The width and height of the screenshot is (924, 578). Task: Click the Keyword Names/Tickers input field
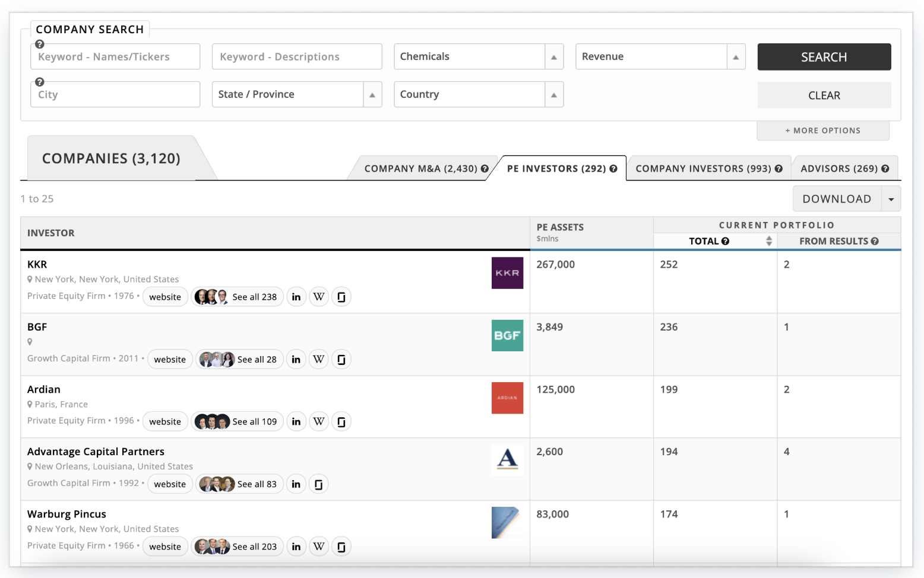[x=115, y=57]
